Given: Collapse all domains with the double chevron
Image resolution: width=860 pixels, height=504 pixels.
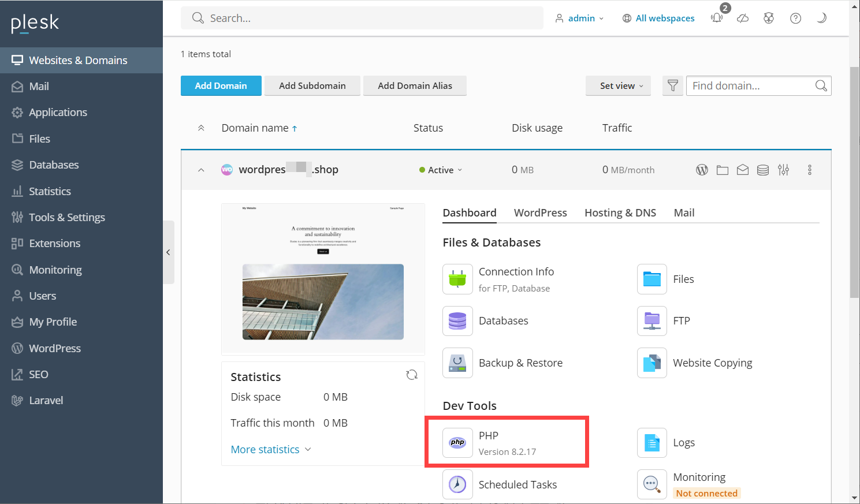Looking at the screenshot, I should tap(201, 128).
